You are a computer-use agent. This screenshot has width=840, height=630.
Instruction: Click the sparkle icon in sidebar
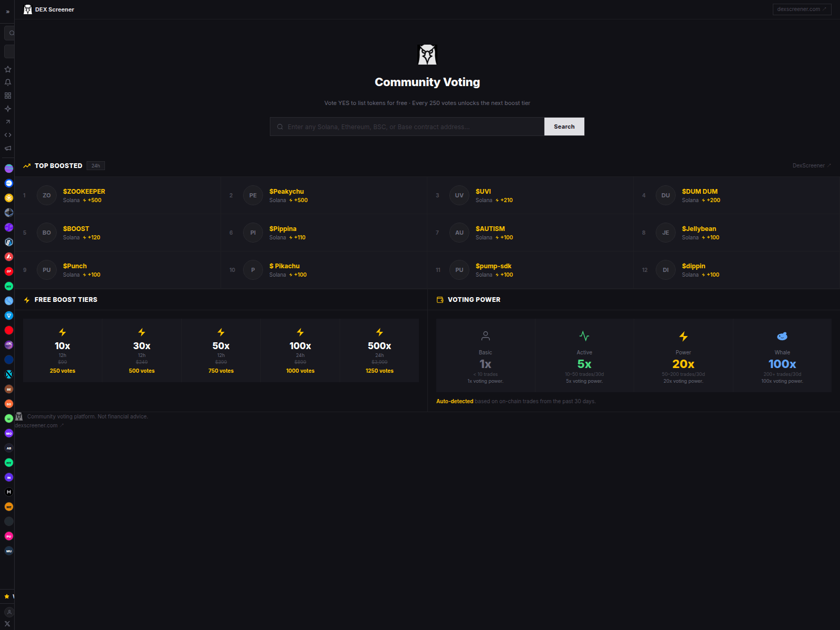pyautogui.click(x=8, y=109)
